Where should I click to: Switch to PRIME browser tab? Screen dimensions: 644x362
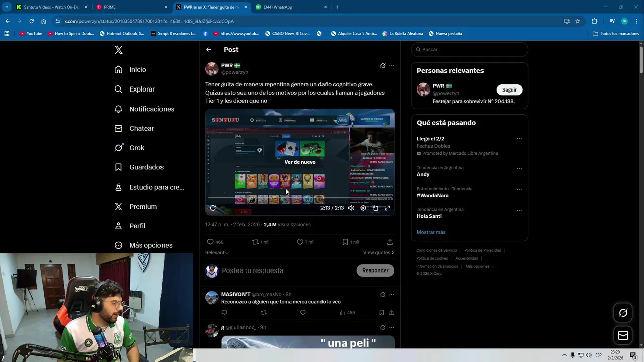point(132,7)
